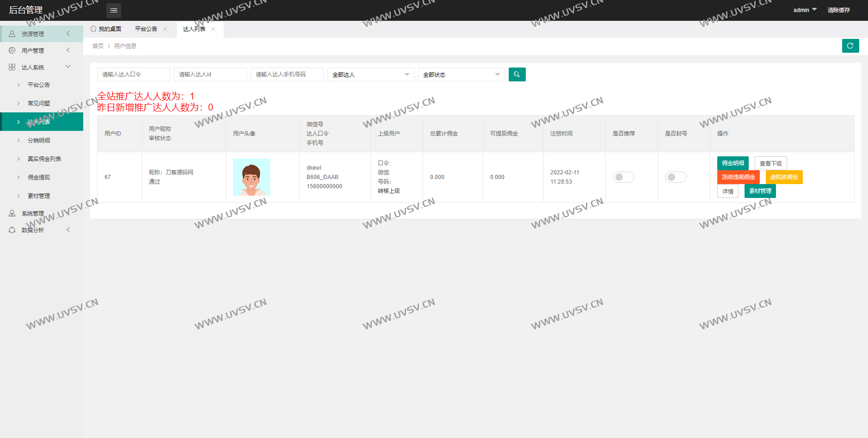Expand the 数据分析 menu chevron
Image resolution: width=868 pixels, height=438 pixels.
[x=68, y=229]
